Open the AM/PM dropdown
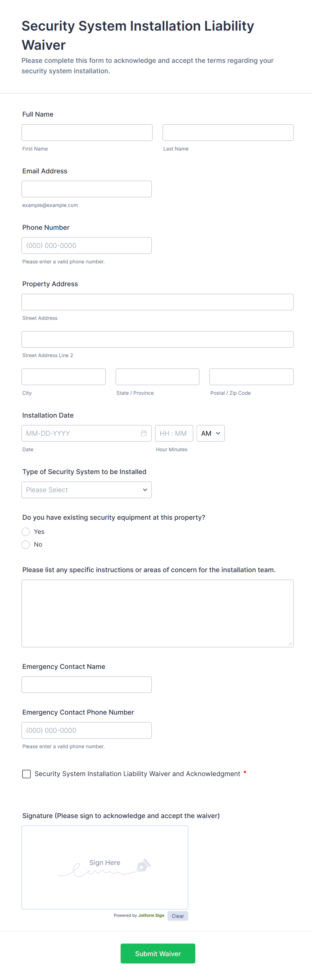The height and width of the screenshot is (980, 312). (210, 433)
